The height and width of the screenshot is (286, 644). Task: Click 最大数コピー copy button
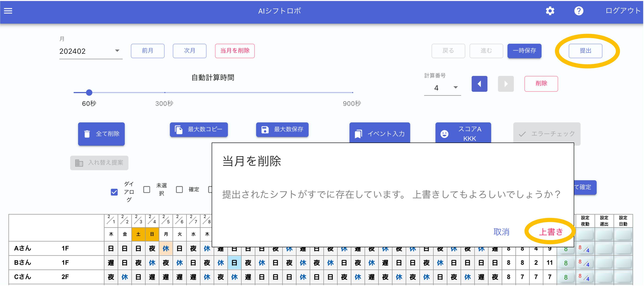(199, 130)
